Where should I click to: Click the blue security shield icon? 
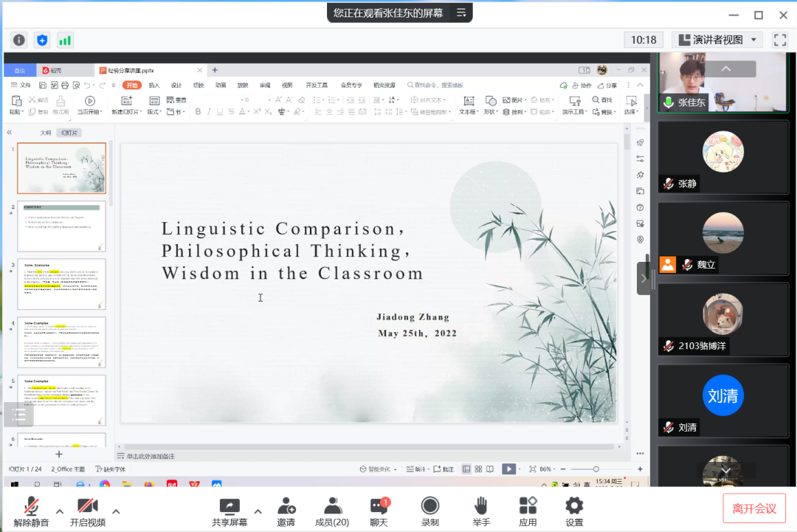[42, 40]
